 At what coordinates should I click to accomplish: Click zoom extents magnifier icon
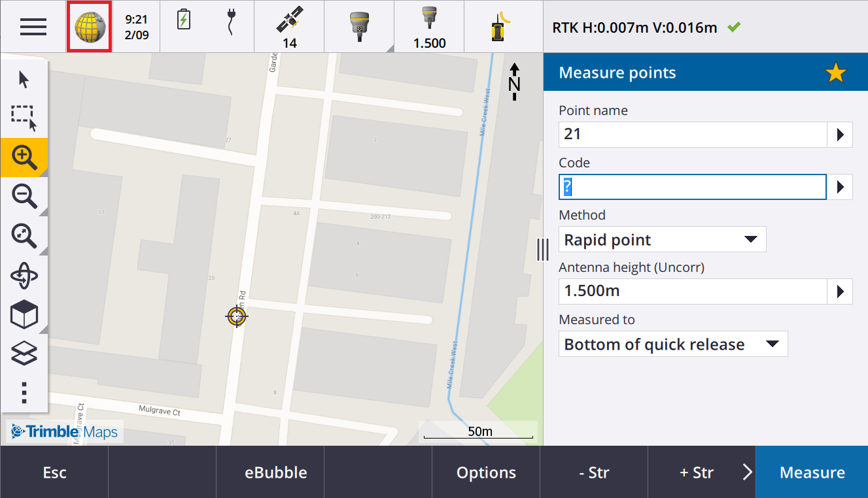24,235
